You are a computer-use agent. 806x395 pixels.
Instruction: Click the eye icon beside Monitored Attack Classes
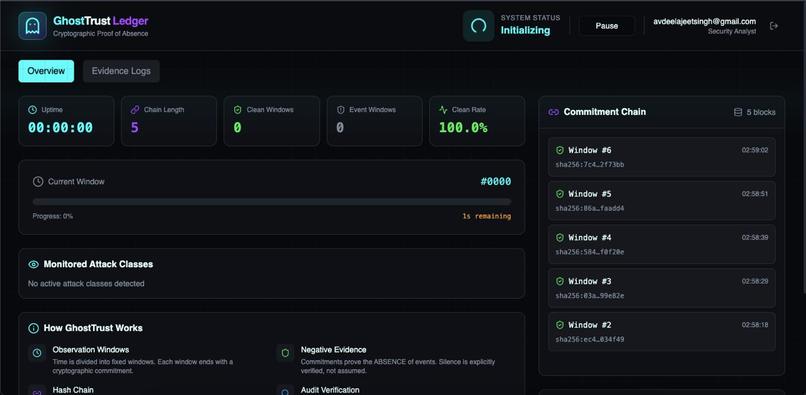click(x=33, y=264)
